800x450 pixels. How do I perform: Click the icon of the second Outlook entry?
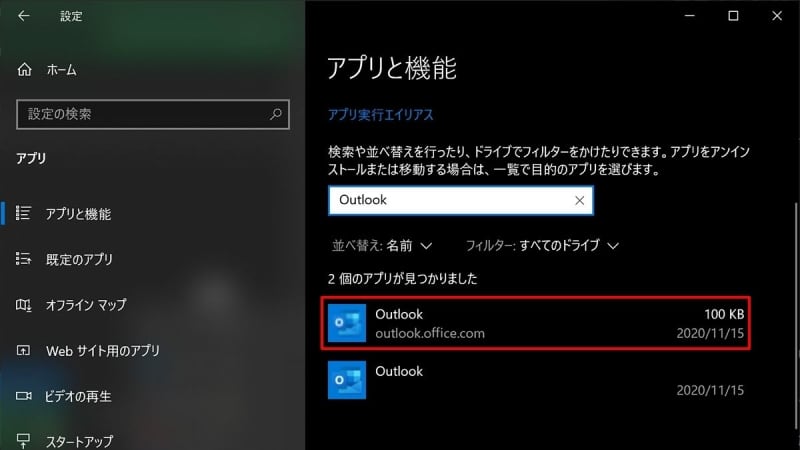pyautogui.click(x=347, y=380)
